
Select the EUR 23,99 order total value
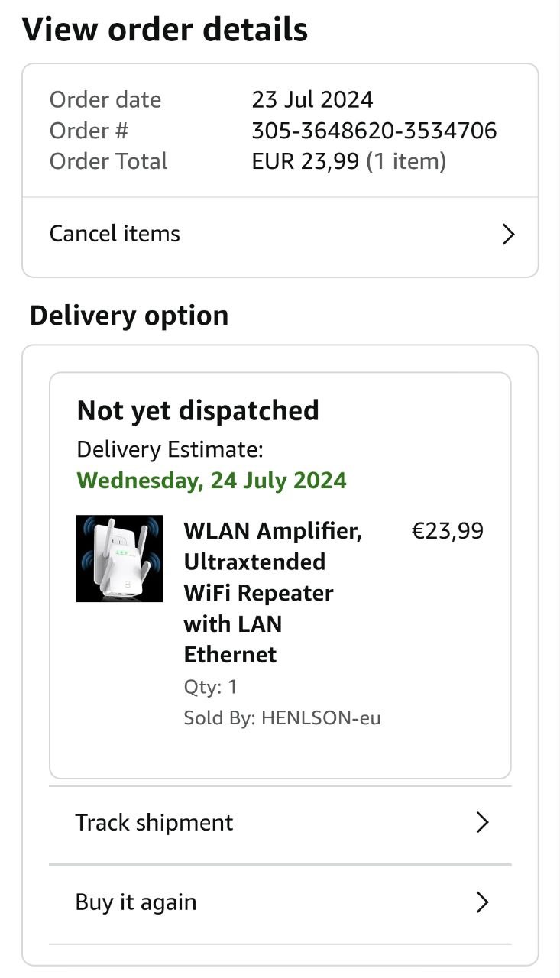pyautogui.click(x=306, y=161)
